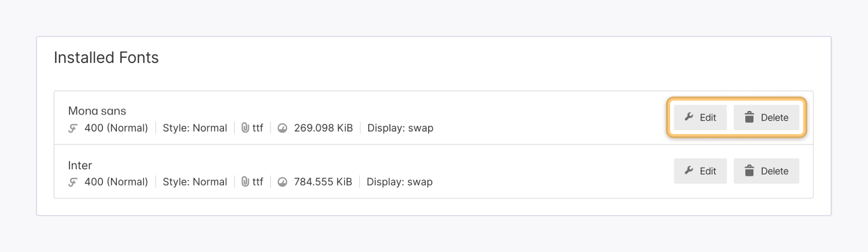Click the paperclip ttf icon for Mona sans
Image resolution: width=868 pixels, height=252 pixels.
[x=245, y=128]
